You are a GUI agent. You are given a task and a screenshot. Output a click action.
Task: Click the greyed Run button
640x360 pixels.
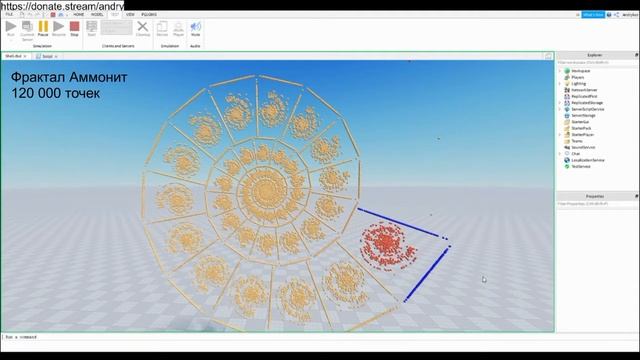pyautogui.click(x=11, y=29)
